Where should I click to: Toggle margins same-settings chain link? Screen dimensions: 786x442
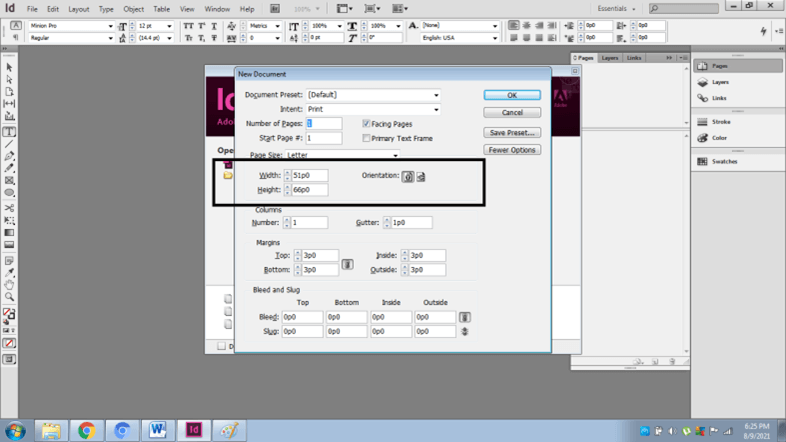[x=347, y=264]
